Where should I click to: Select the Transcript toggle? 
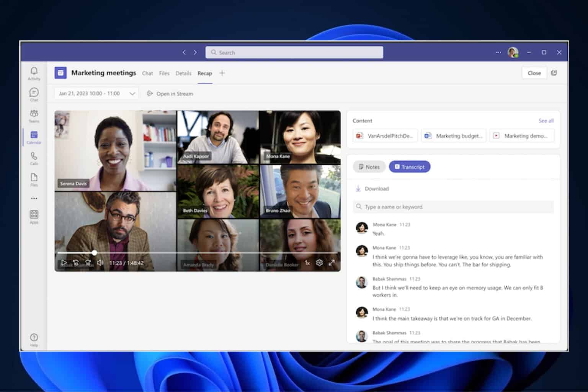click(x=410, y=167)
